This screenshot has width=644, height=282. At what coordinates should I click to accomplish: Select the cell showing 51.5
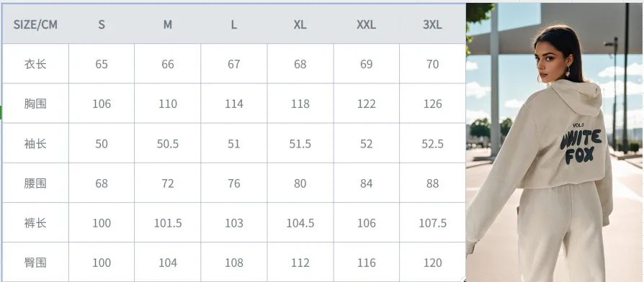[300, 143]
